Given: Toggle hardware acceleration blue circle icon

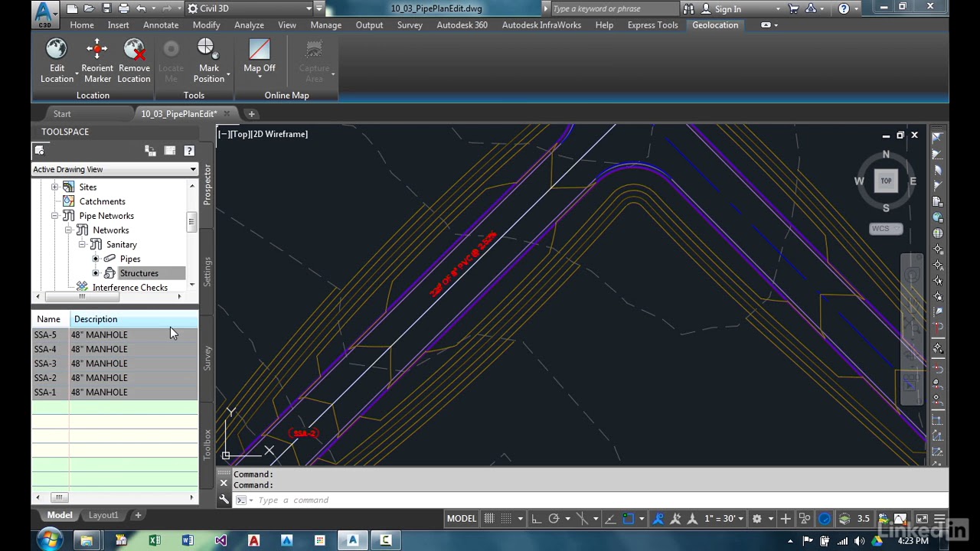Looking at the screenshot, I should (825, 519).
